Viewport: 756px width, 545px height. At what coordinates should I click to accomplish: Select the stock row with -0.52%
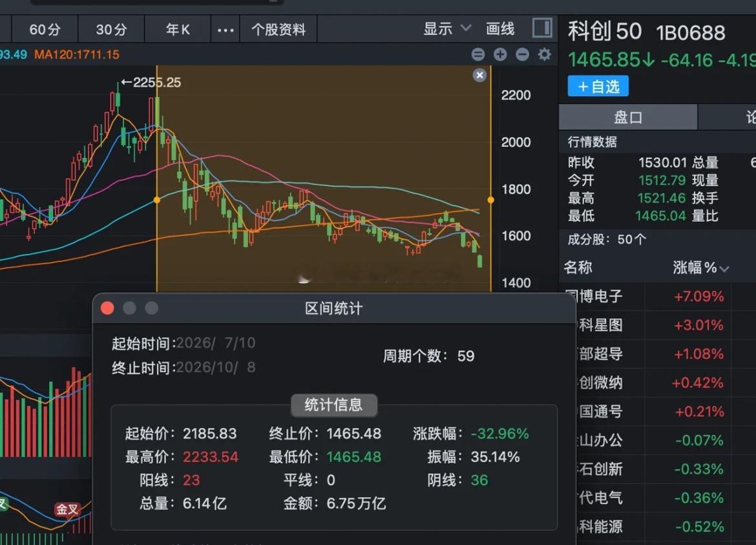pyautogui.click(x=666, y=527)
